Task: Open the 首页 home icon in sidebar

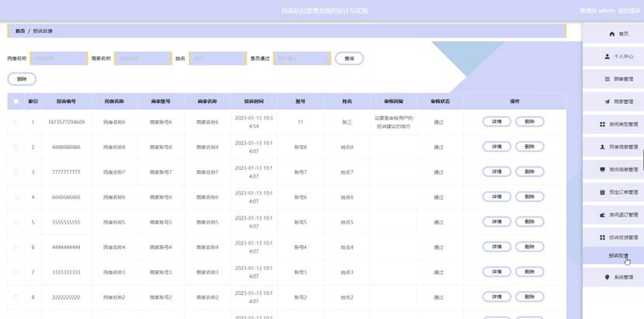Action: [612, 33]
